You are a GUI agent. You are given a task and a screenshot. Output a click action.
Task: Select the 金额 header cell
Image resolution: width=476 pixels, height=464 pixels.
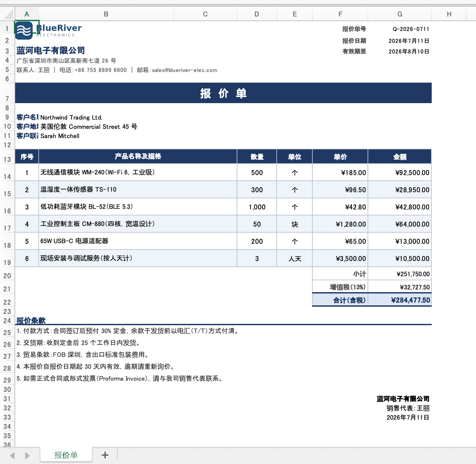[x=400, y=156]
